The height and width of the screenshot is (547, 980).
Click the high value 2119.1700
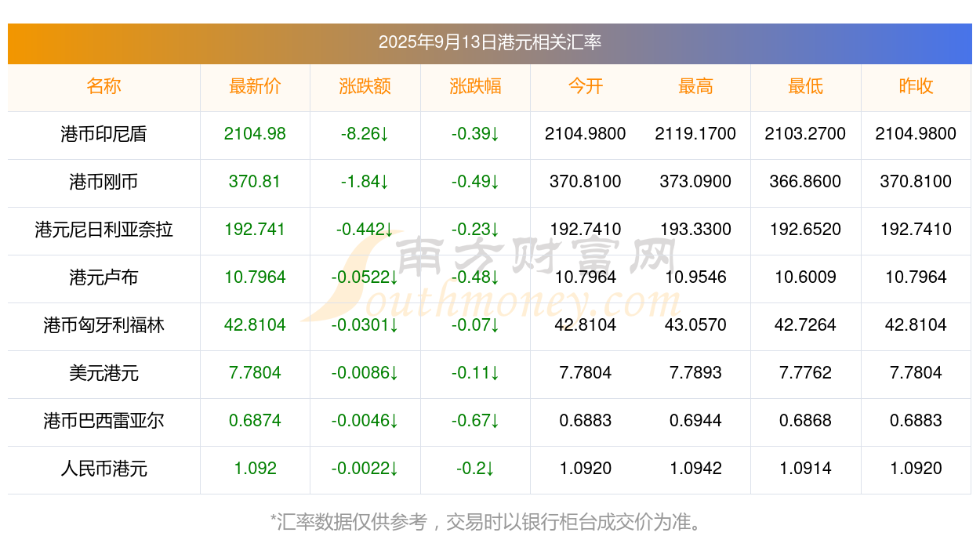[x=695, y=134]
